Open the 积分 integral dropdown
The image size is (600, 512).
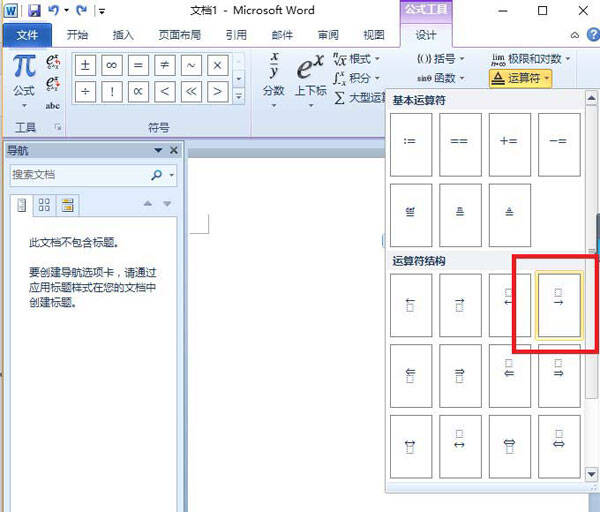click(x=357, y=78)
